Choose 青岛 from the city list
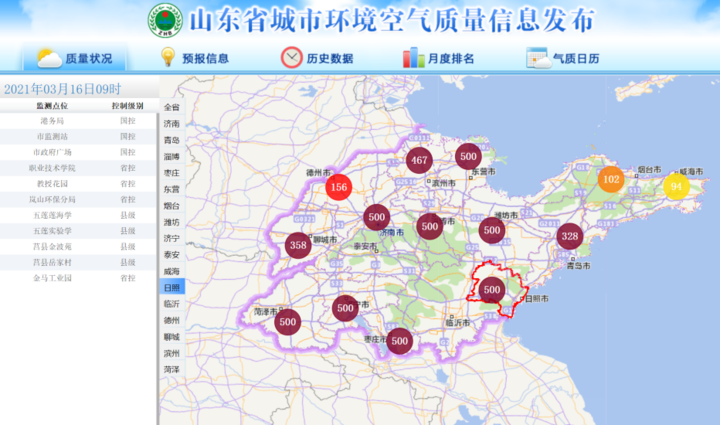This screenshot has width=720, height=425. point(172,140)
